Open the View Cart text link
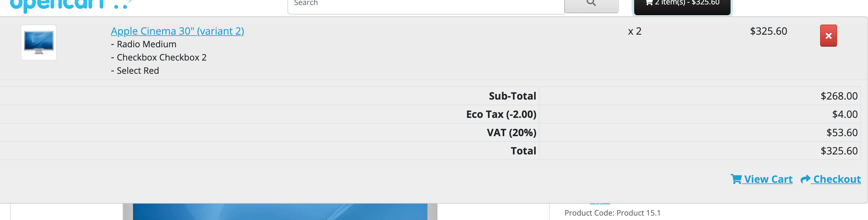Screen dimensions: 868x220 pyautogui.click(x=768, y=179)
